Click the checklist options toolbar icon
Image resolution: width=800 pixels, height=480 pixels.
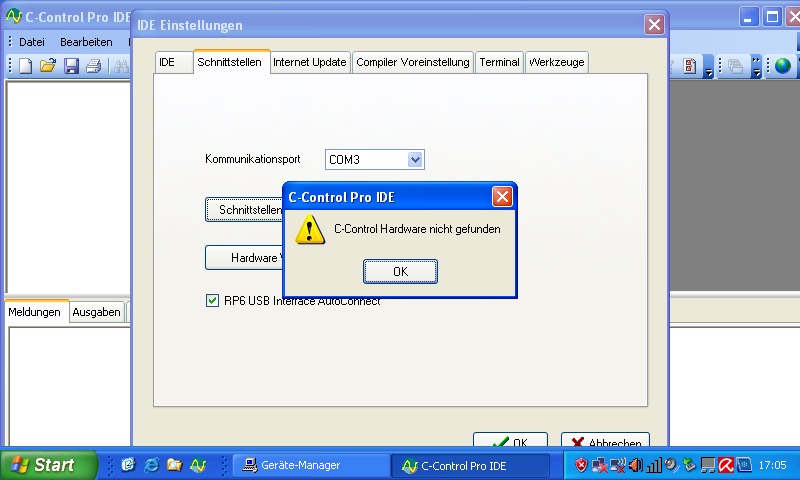pyautogui.click(x=691, y=66)
